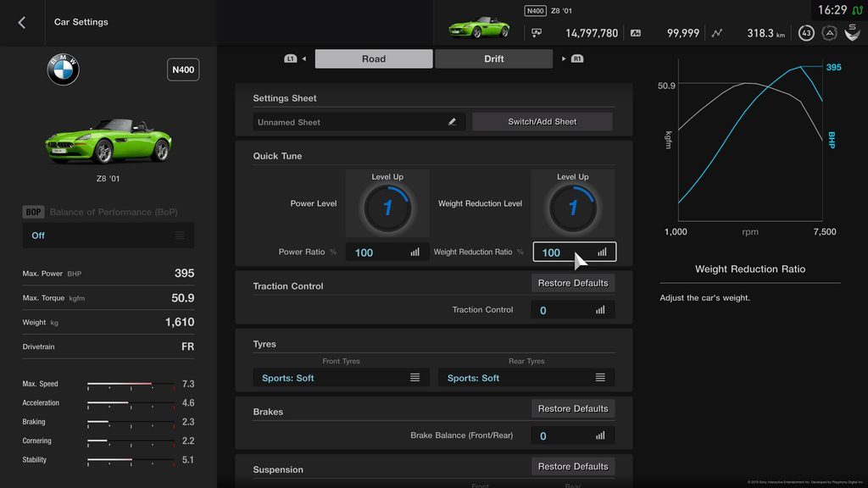Click Restore Defaults for Suspension

click(x=573, y=467)
